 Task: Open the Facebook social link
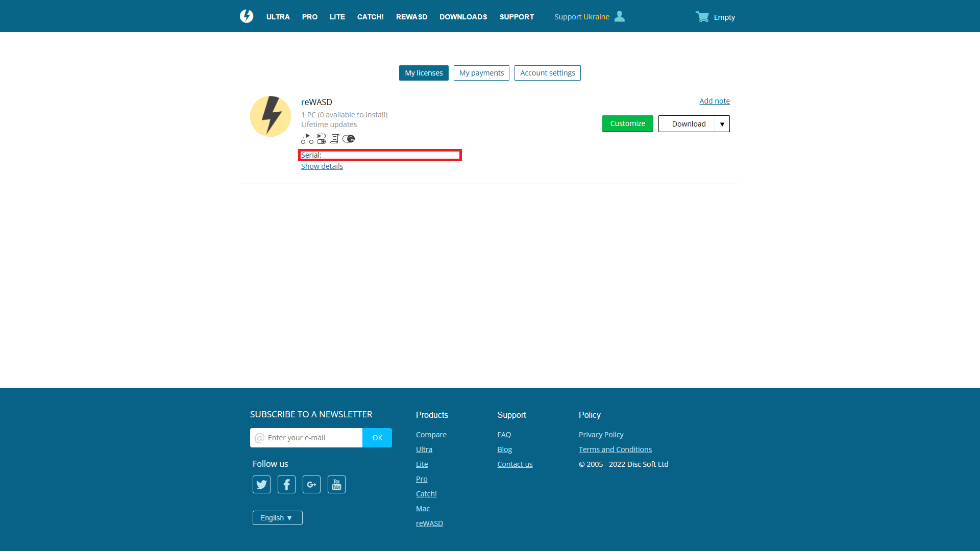(286, 484)
